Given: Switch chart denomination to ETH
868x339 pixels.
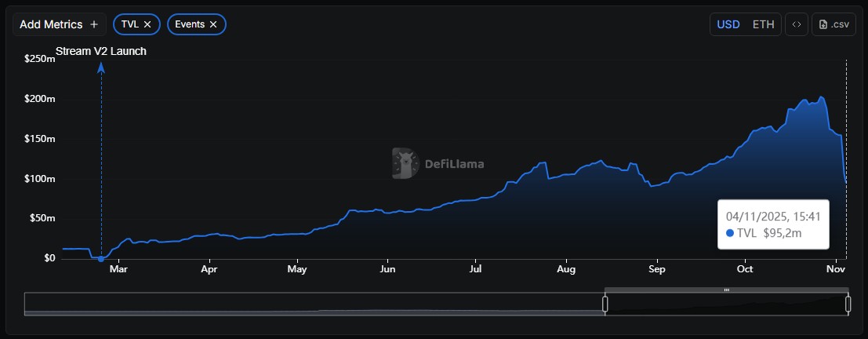Looking at the screenshot, I should coord(763,24).
